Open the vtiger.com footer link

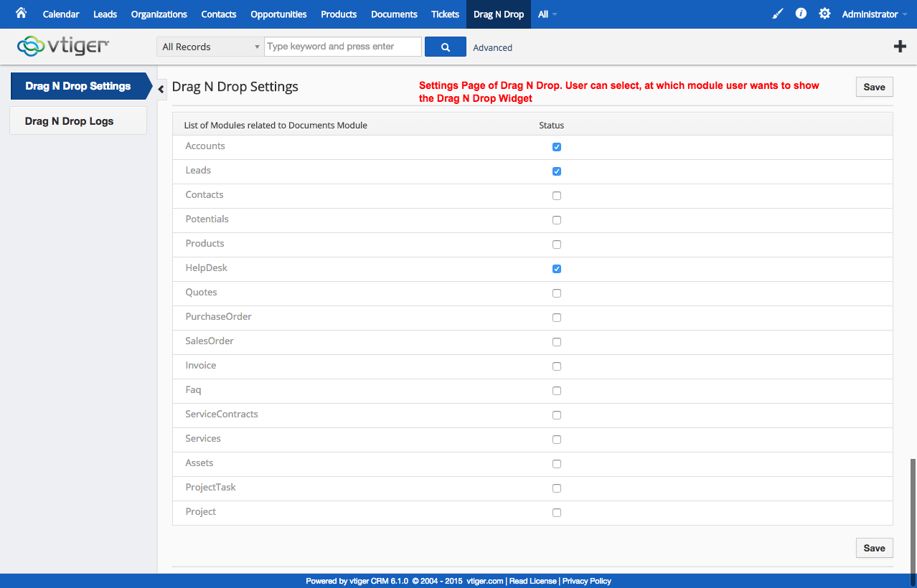(485, 581)
